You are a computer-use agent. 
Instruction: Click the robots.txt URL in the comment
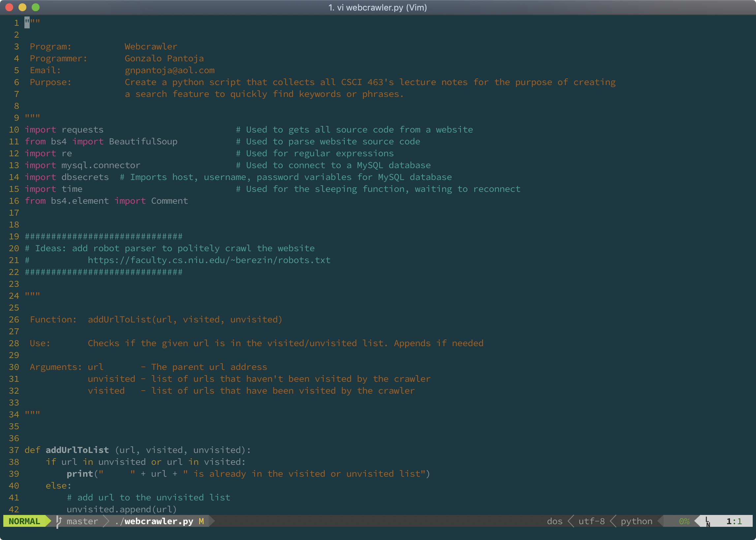(x=209, y=260)
